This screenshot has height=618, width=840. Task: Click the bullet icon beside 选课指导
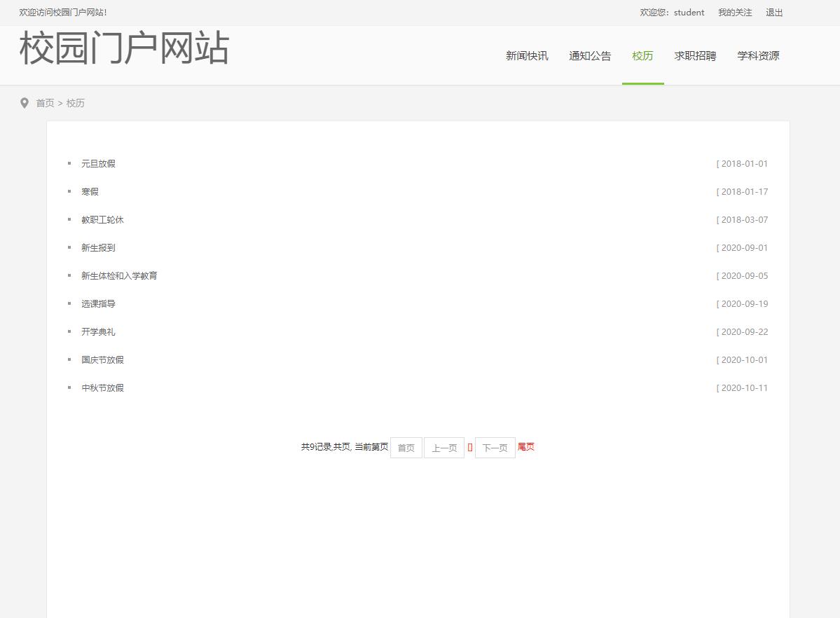[x=69, y=303]
